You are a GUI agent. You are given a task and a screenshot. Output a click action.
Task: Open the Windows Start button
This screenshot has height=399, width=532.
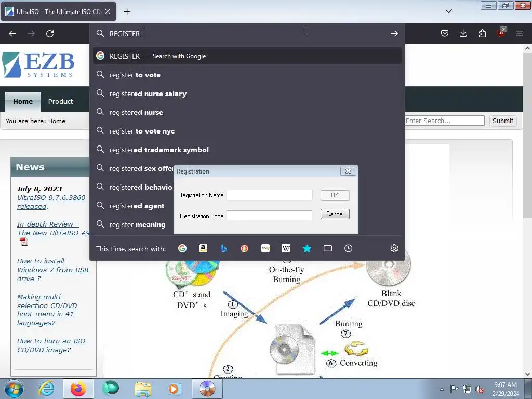(x=14, y=389)
